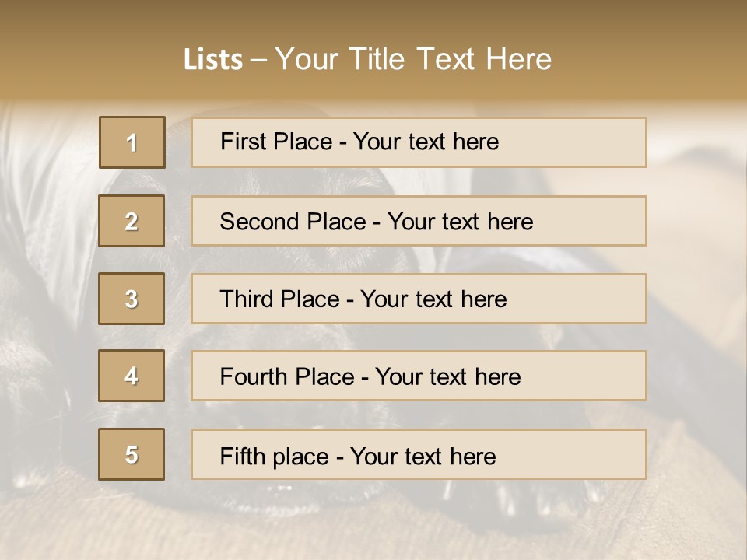Click the words "Third Place"

279,299
